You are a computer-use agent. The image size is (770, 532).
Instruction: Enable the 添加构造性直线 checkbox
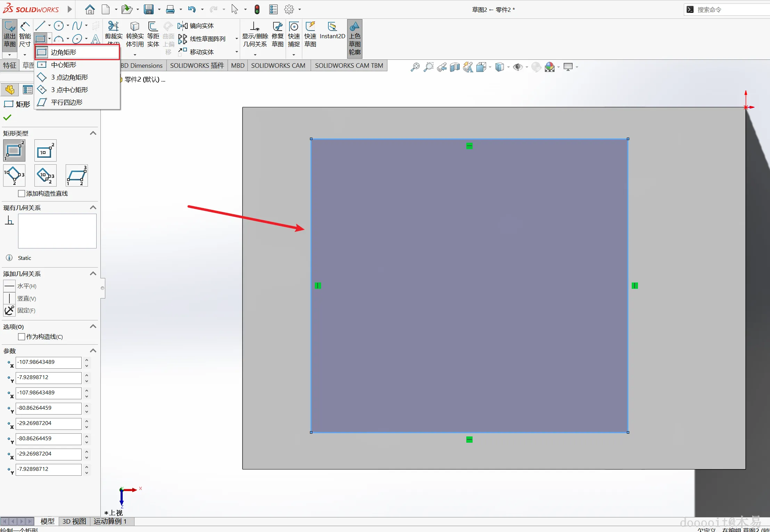click(x=22, y=194)
